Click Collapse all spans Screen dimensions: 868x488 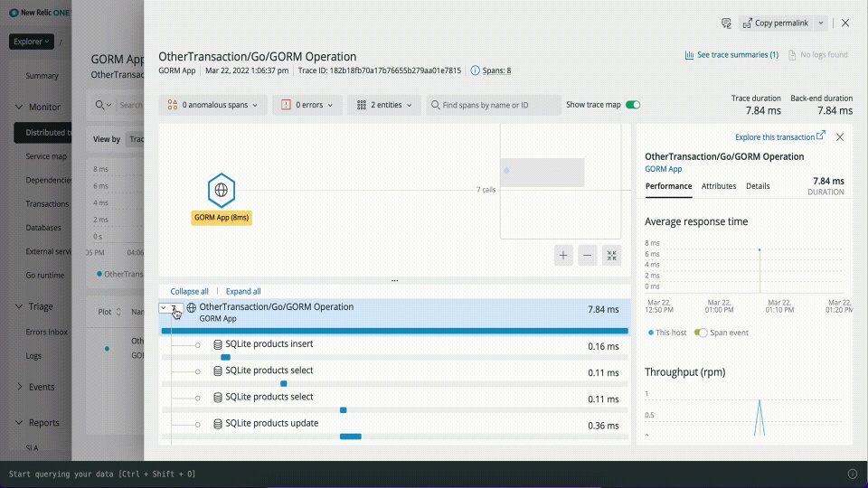tap(189, 291)
